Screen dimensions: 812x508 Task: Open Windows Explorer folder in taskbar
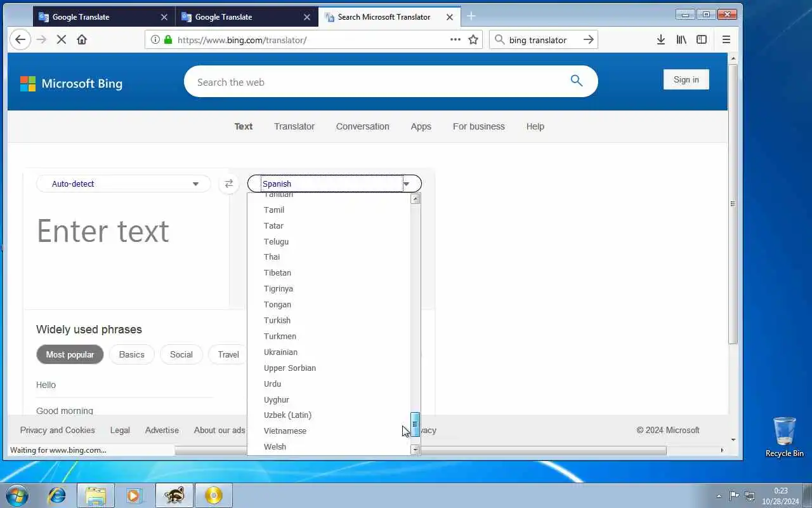pyautogui.click(x=96, y=495)
